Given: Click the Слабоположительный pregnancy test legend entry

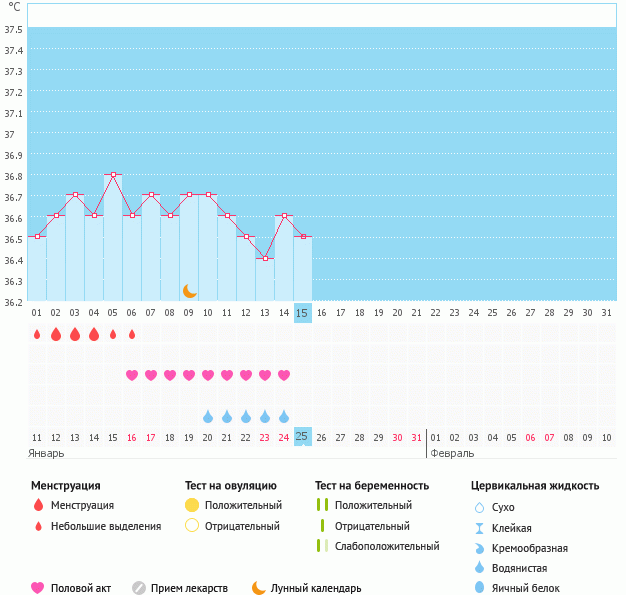Looking at the screenshot, I should tap(387, 546).
